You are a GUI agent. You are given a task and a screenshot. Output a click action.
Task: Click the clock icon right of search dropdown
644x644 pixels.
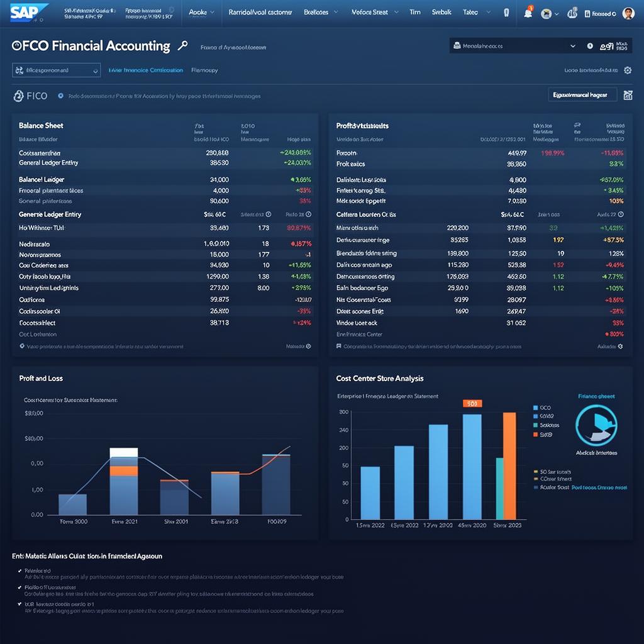coord(590,46)
